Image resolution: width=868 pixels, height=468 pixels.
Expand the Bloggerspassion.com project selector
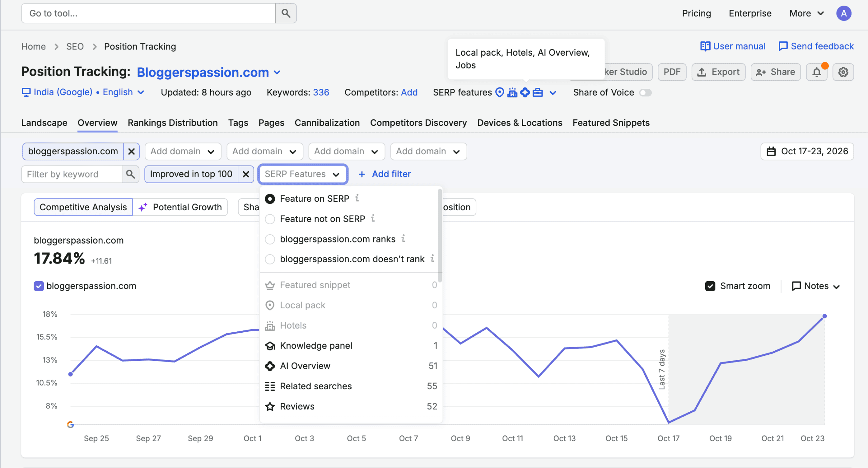[x=209, y=72]
